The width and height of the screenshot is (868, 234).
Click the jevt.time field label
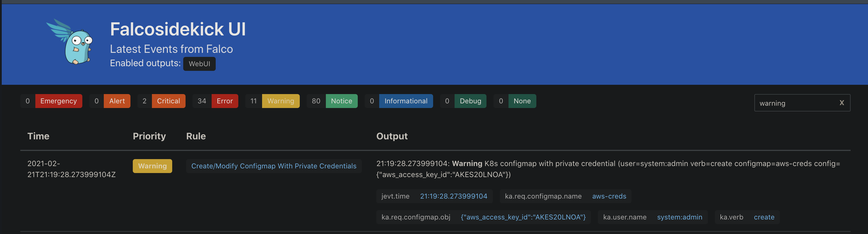pyautogui.click(x=395, y=196)
